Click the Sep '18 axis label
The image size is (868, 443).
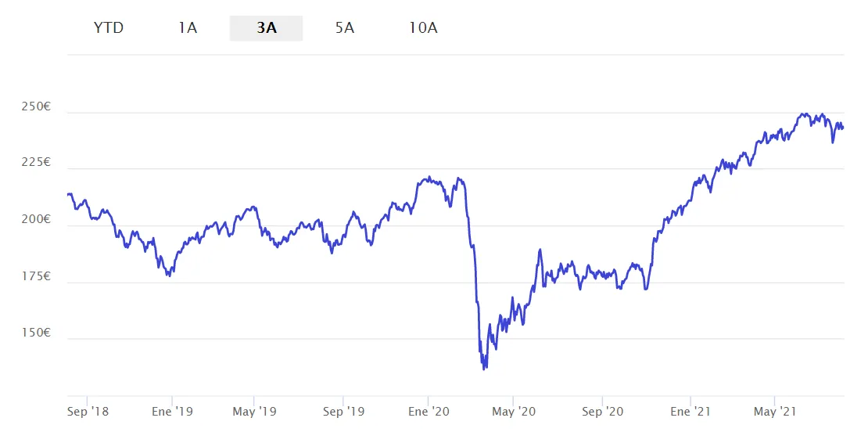pos(88,411)
